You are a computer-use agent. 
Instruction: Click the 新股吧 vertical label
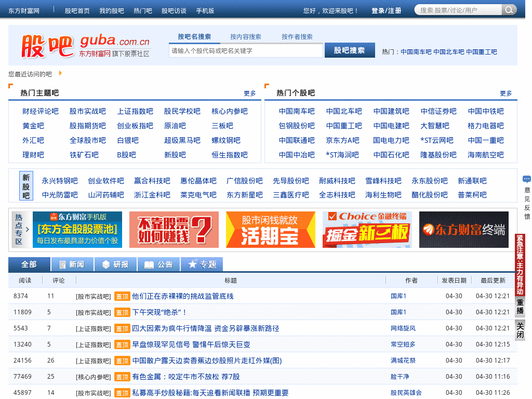(26, 185)
